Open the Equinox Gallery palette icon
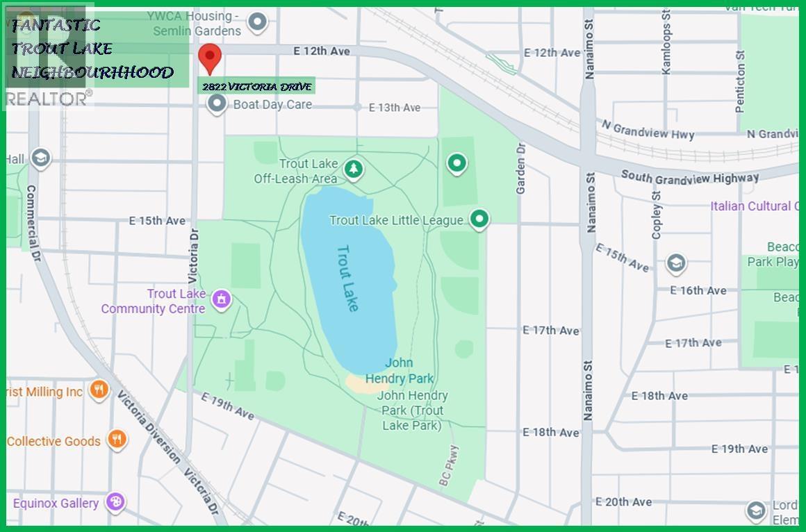The height and width of the screenshot is (532, 806). point(115,502)
